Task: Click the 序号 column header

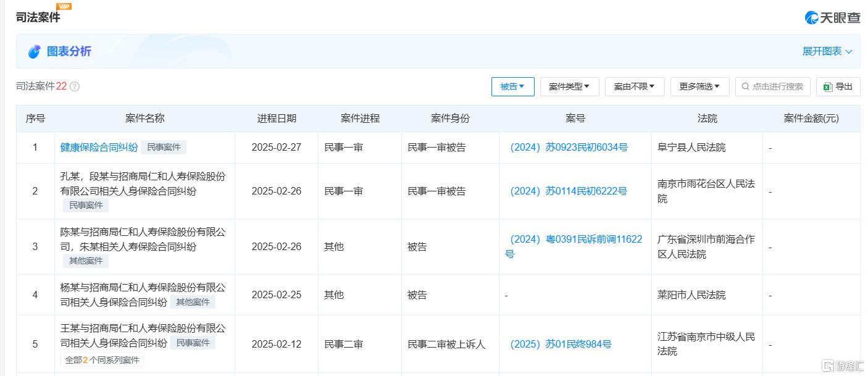Action: click(x=35, y=119)
